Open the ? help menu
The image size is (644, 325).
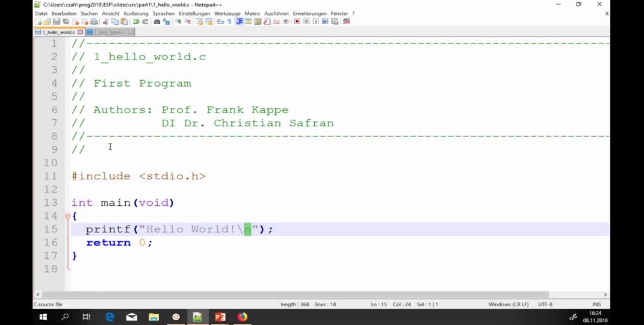(353, 14)
